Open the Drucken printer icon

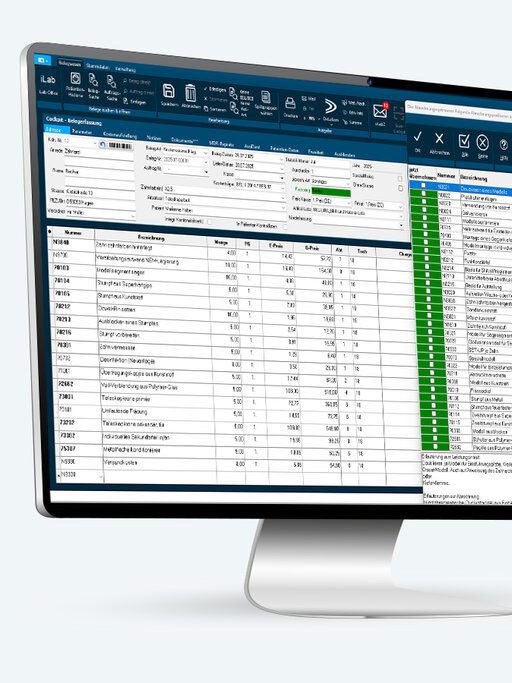pyautogui.click(x=290, y=104)
